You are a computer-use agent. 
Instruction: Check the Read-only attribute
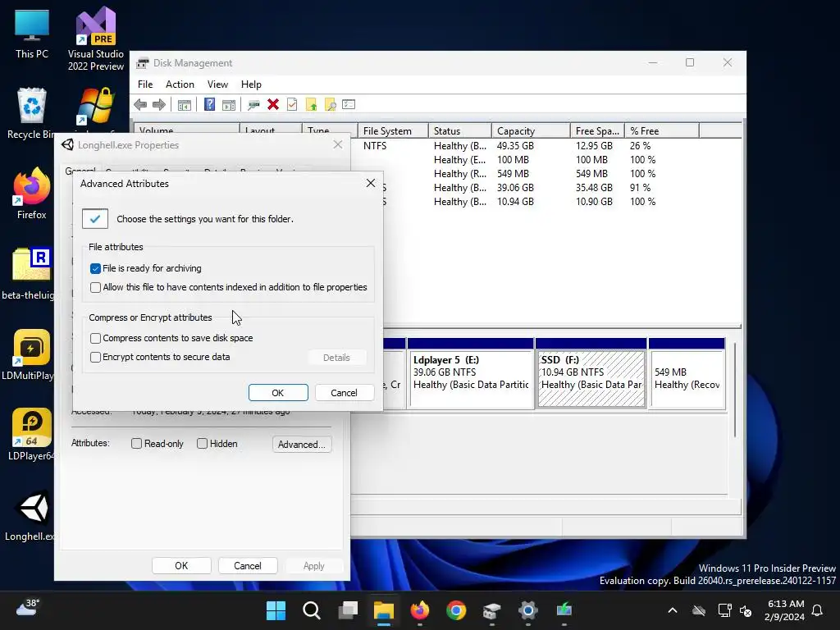pos(137,444)
